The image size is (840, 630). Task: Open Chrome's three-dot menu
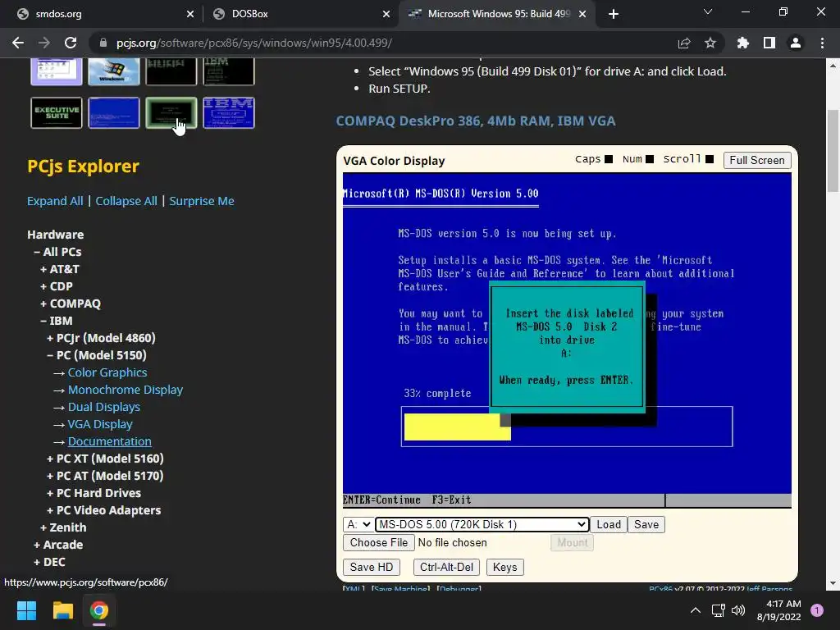point(822,43)
